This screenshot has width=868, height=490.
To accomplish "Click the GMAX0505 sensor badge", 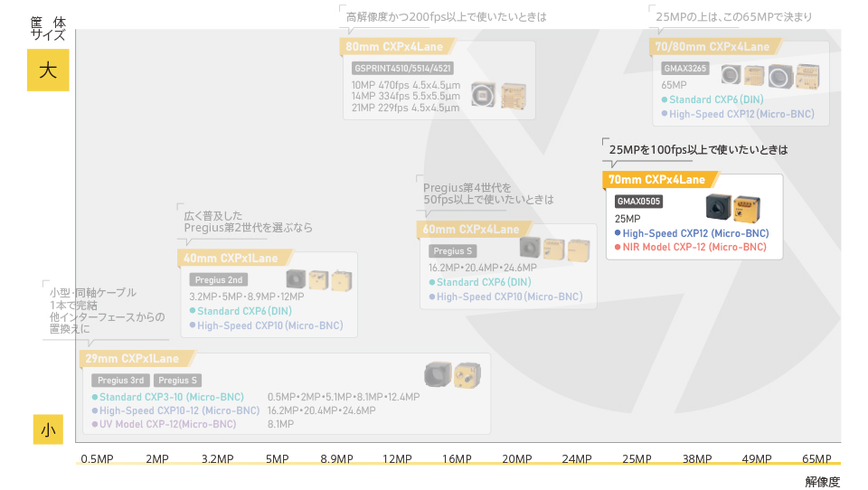I will coord(638,202).
